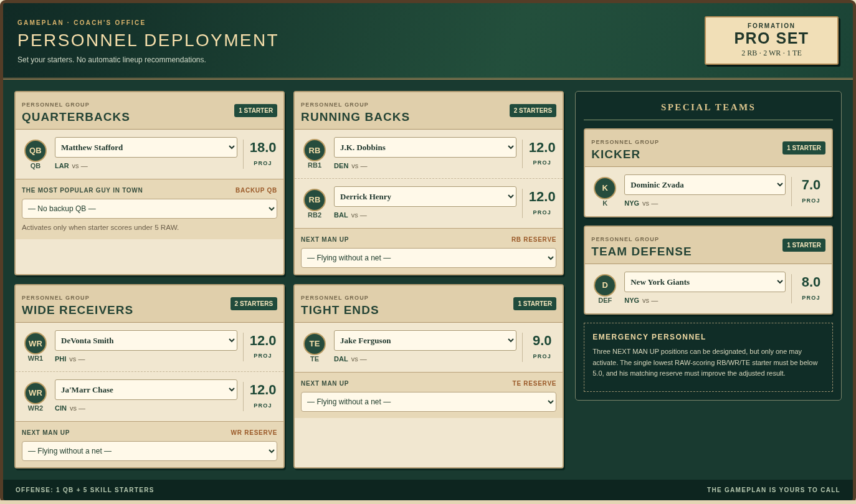
Task: Open the RB Reserve dropdown
Action: [x=429, y=258]
